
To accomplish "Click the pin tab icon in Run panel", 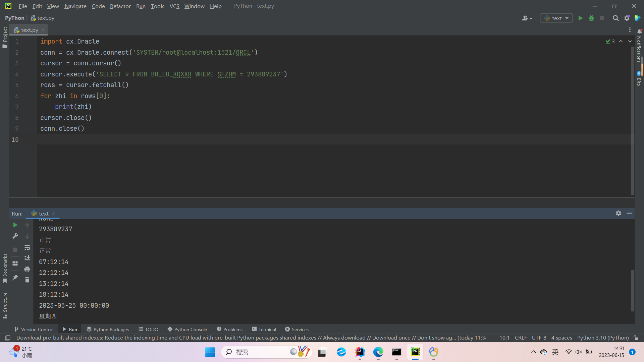I will pyautogui.click(x=15, y=278).
